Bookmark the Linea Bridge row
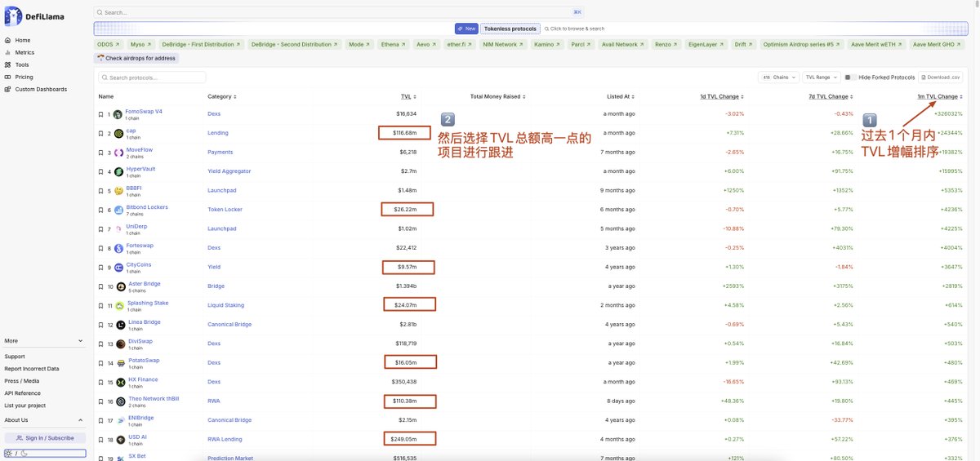The image size is (980, 461). click(101, 325)
